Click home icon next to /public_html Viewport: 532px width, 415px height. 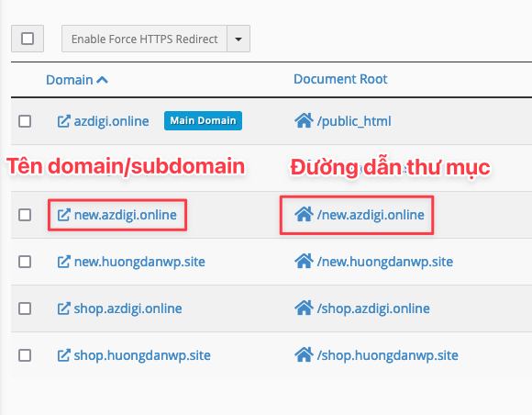pos(304,120)
